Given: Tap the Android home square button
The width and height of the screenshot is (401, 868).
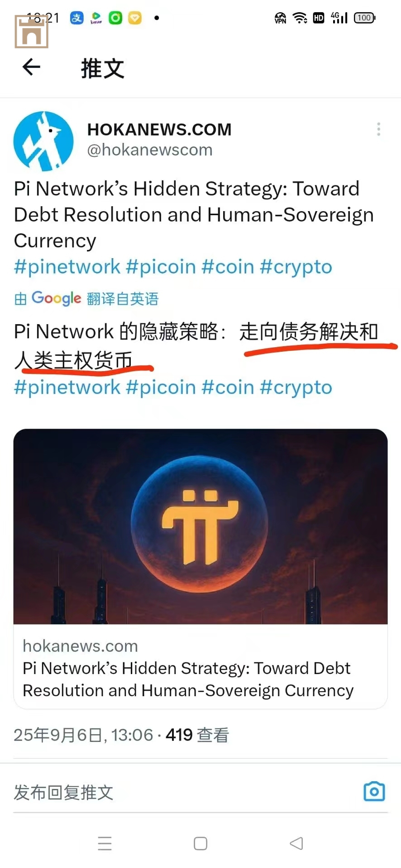Looking at the screenshot, I should pyautogui.click(x=200, y=844).
